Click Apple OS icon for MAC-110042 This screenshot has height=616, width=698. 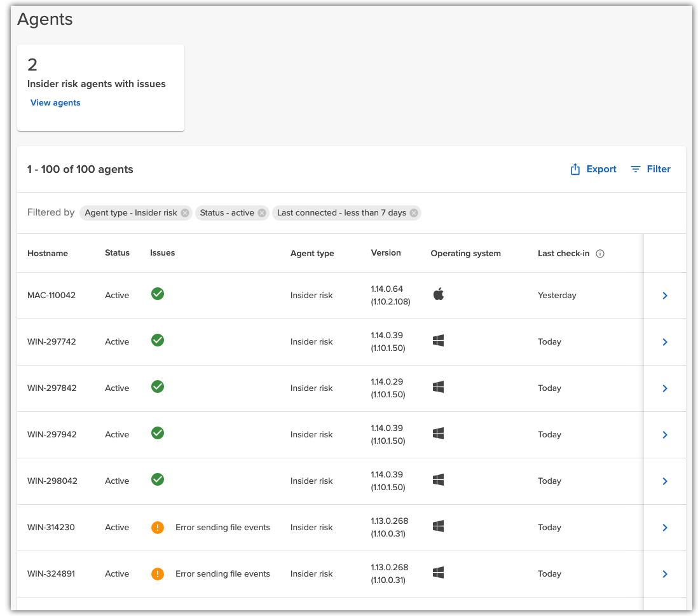click(438, 294)
